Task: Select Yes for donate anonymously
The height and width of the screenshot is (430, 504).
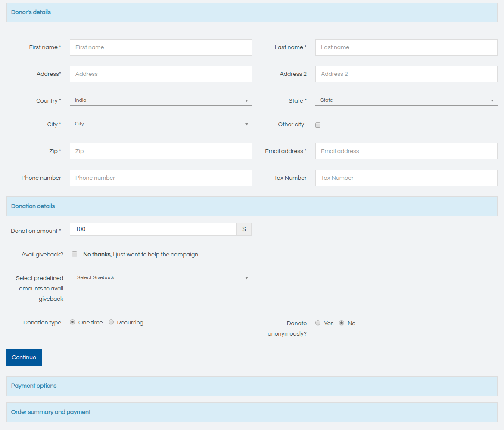Action: tap(318, 323)
